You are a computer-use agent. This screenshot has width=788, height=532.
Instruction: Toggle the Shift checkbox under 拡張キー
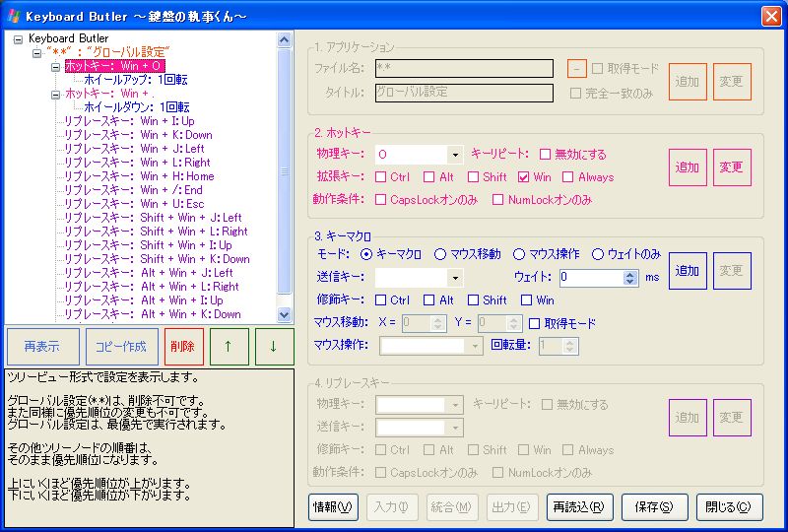click(x=473, y=177)
